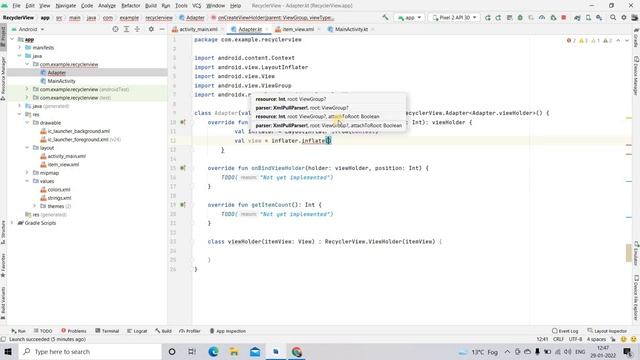Open IDE settings gear in the toolbar
This screenshot has height=360, width=640.
point(624,18)
